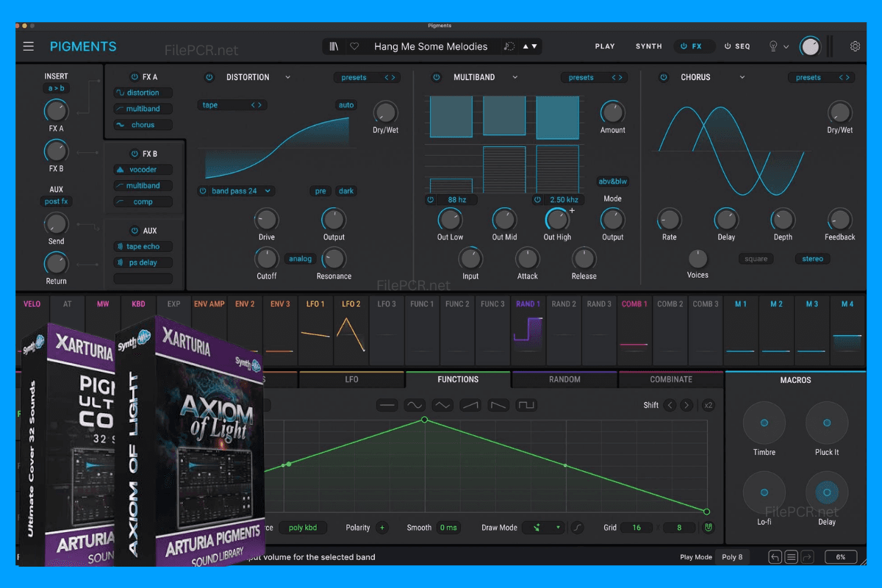Click the preset up/down navigation arrows
This screenshot has width=882, height=588.
coord(530,46)
